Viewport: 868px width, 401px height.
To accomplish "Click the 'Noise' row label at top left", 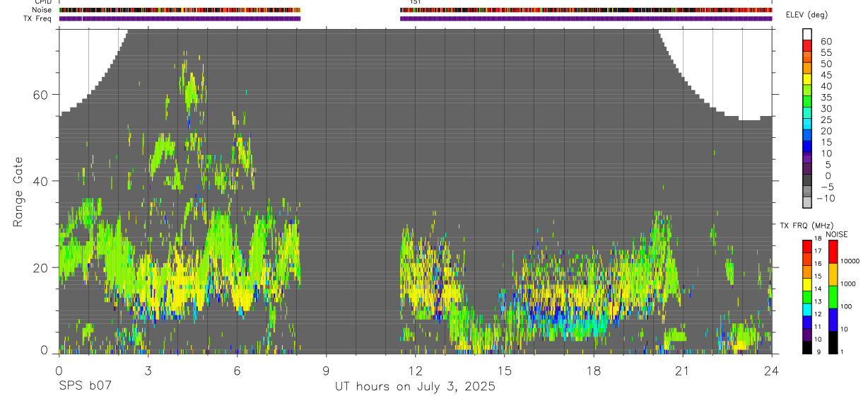I will pos(42,10).
